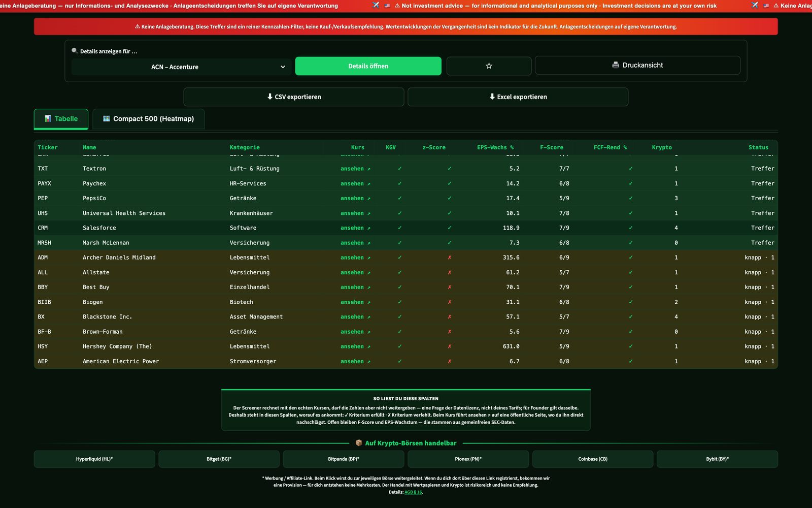This screenshot has width=812, height=508.
Task: Click the green Details öffnen button
Action: coord(368,66)
